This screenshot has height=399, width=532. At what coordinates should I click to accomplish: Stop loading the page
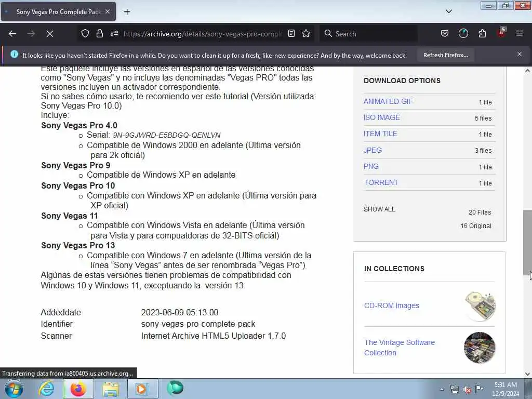point(50,34)
